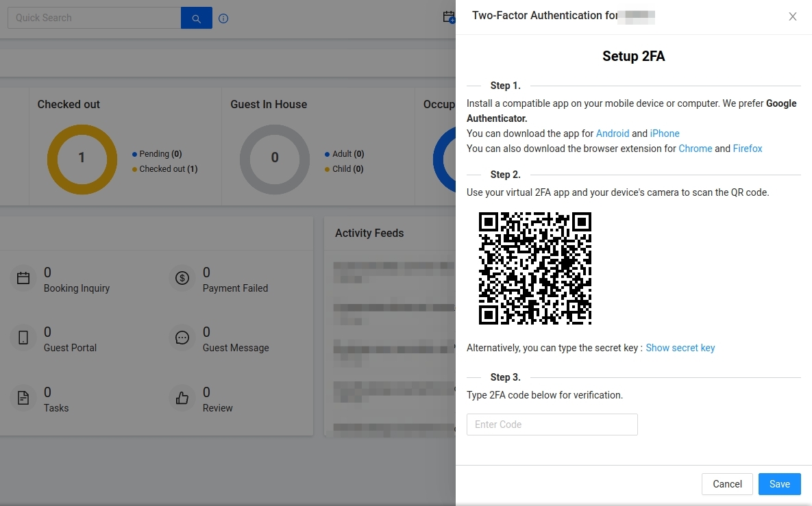
Task: Click the Adult (0) legend entry
Action: (x=345, y=153)
